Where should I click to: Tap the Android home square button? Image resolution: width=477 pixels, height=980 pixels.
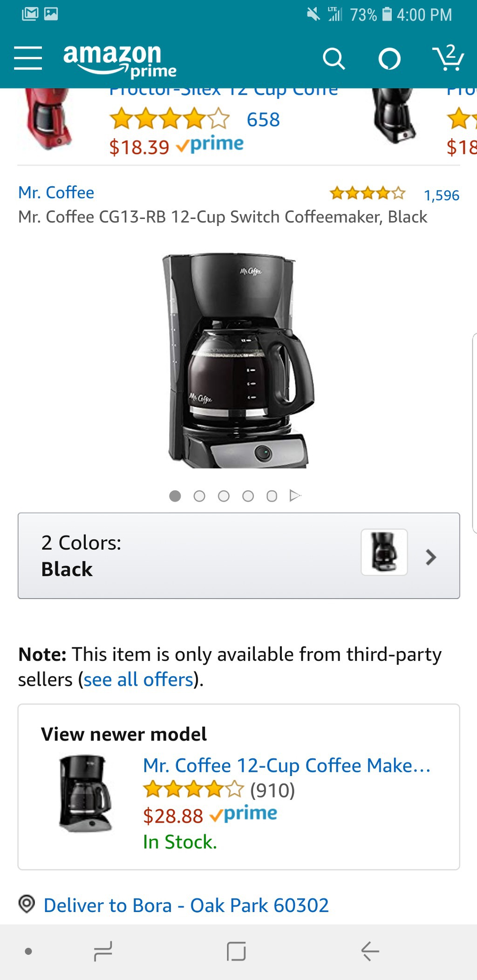coord(236,951)
